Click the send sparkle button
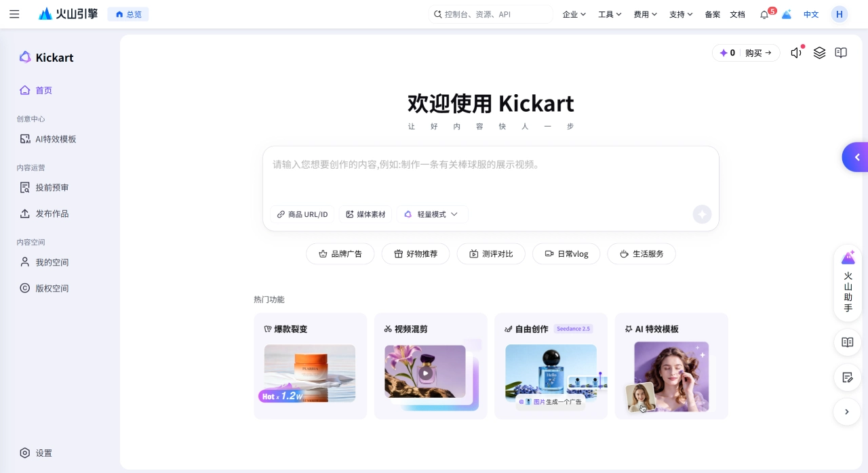The image size is (868, 473). click(x=702, y=214)
